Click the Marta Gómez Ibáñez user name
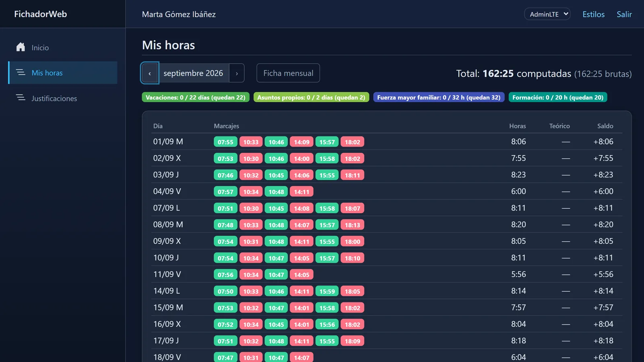The height and width of the screenshot is (362, 644). pos(179,14)
